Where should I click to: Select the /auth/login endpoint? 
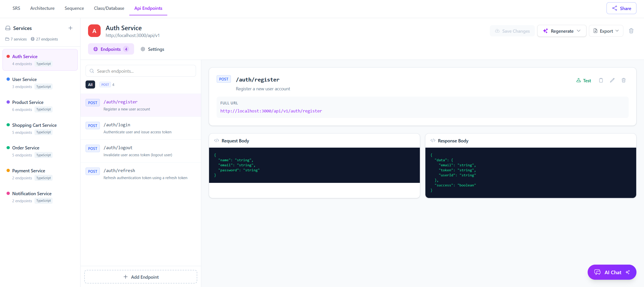coord(140,128)
